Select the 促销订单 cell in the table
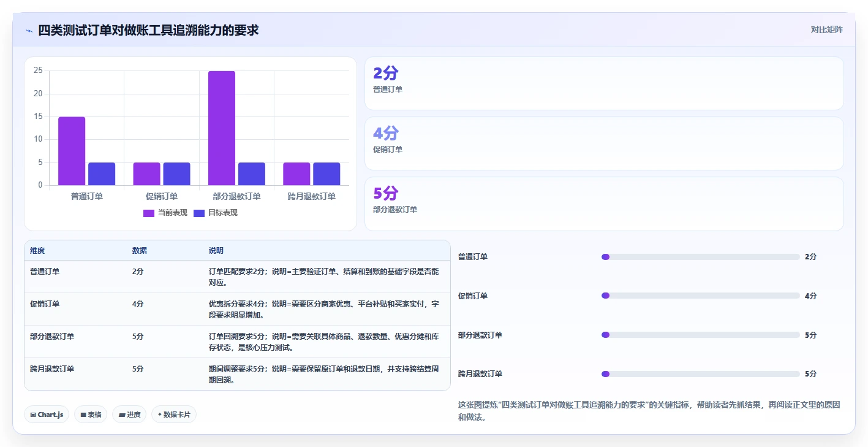868x447 pixels. pos(45,304)
